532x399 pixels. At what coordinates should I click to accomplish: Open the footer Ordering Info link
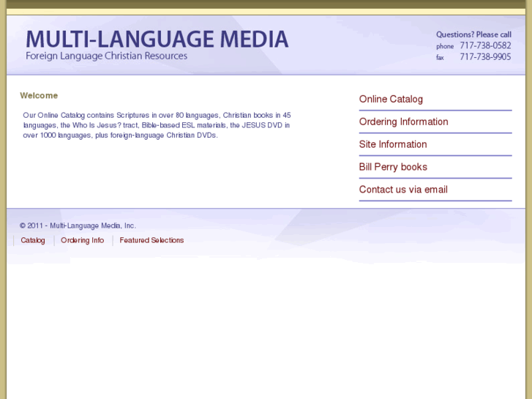tap(82, 240)
